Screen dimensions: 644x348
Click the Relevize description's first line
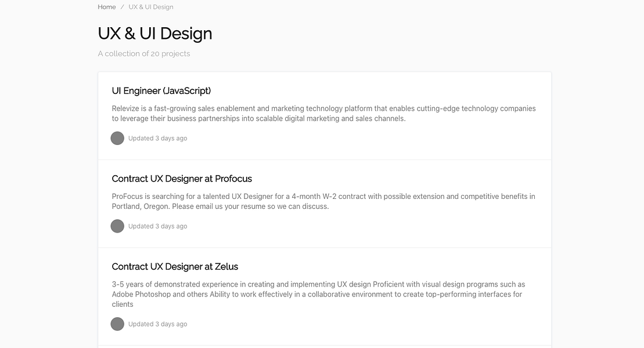[323, 108]
